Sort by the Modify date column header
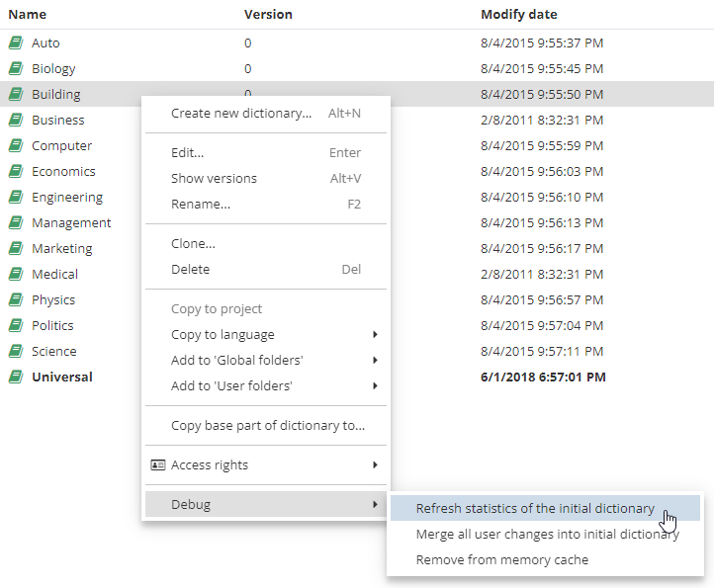 point(518,15)
